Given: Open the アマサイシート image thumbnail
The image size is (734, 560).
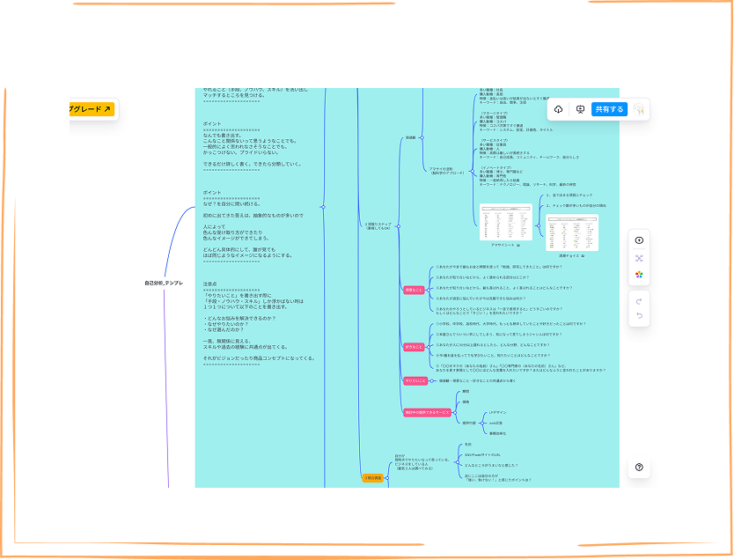Looking at the screenshot, I should point(505,222).
